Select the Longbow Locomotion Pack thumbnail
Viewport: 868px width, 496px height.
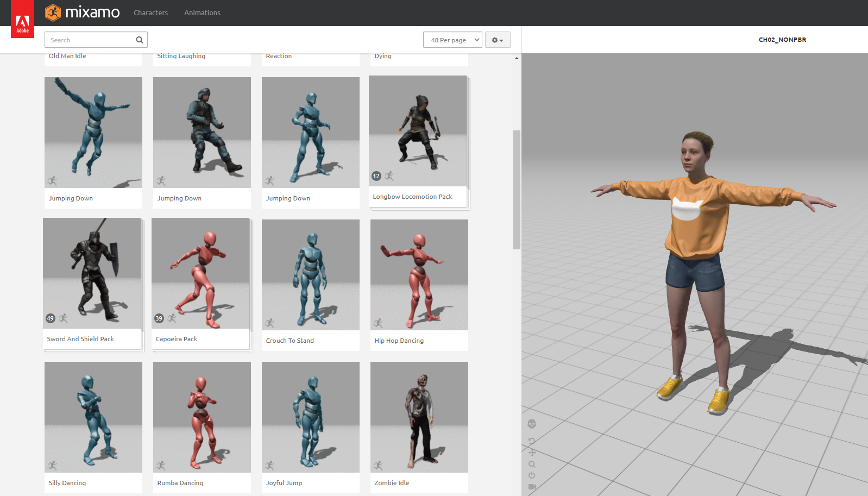click(418, 131)
